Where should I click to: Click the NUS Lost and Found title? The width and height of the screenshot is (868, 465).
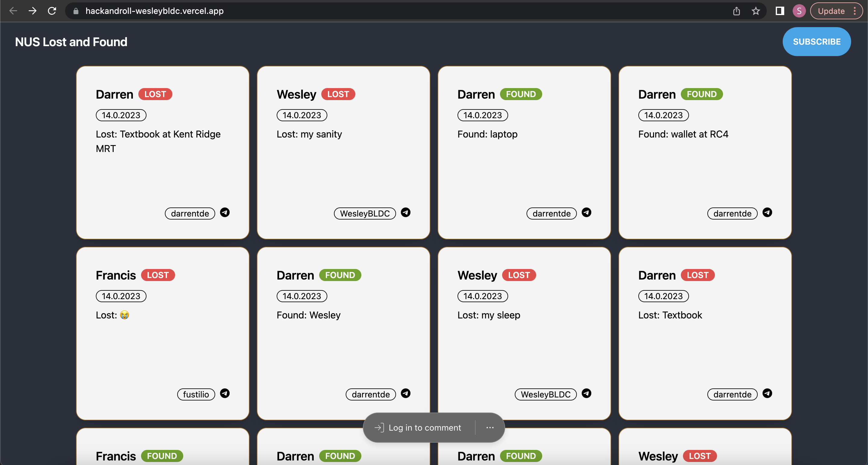(x=71, y=42)
